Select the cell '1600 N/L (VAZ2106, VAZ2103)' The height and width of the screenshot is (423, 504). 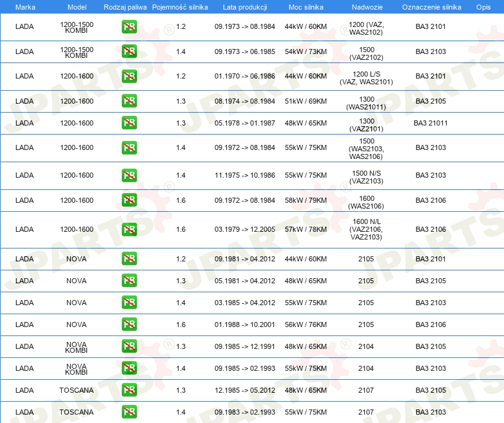[366, 229]
